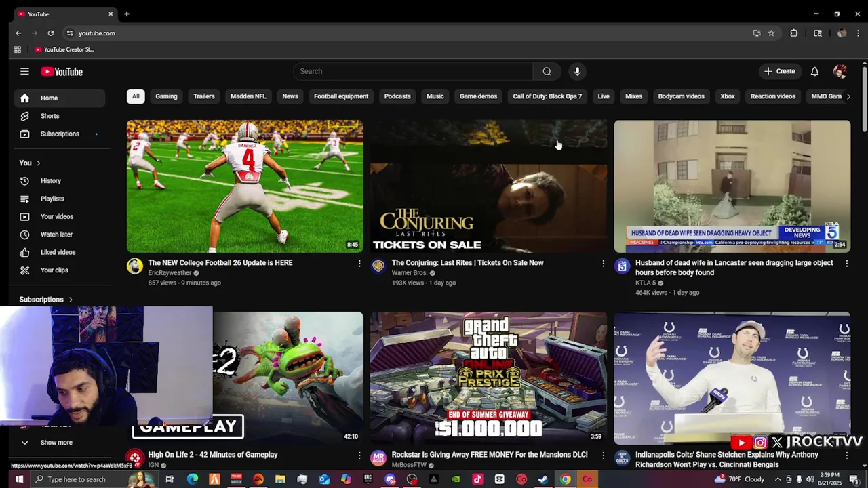Start voice search with microphone

[x=577, y=71]
